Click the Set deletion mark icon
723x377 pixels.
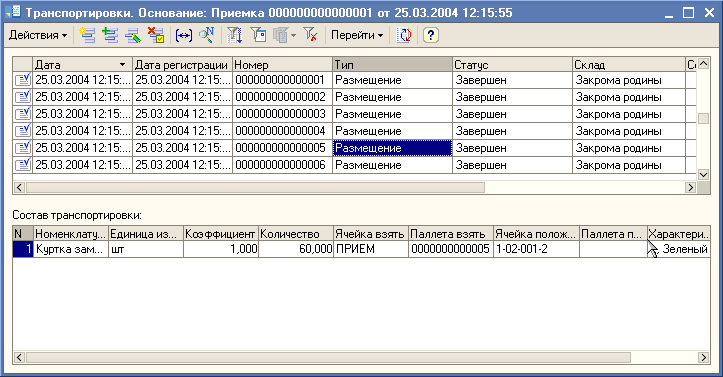pyautogui.click(x=156, y=35)
